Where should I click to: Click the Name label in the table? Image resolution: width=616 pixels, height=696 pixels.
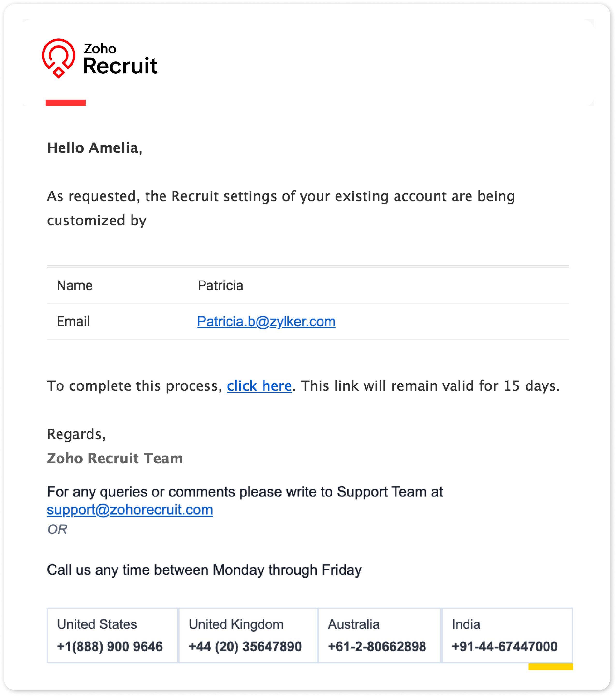[74, 286]
